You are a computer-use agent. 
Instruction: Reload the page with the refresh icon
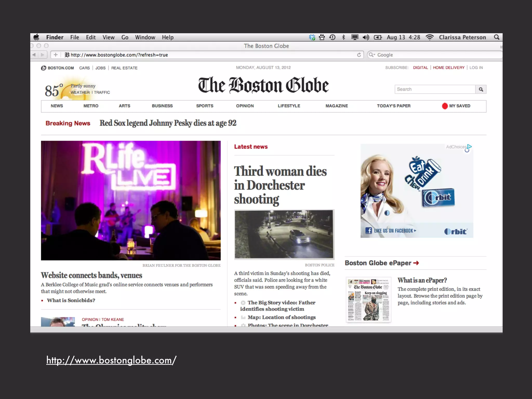(x=359, y=55)
